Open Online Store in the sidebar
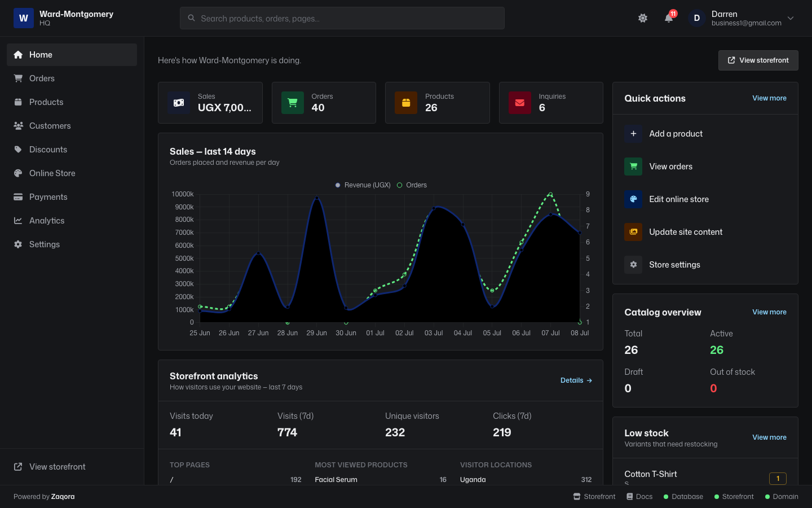This screenshot has height=508, width=812. coord(72,173)
